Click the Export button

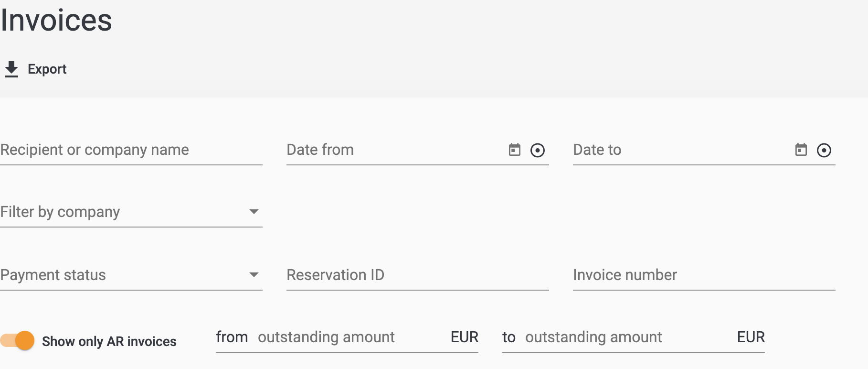point(36,69)
